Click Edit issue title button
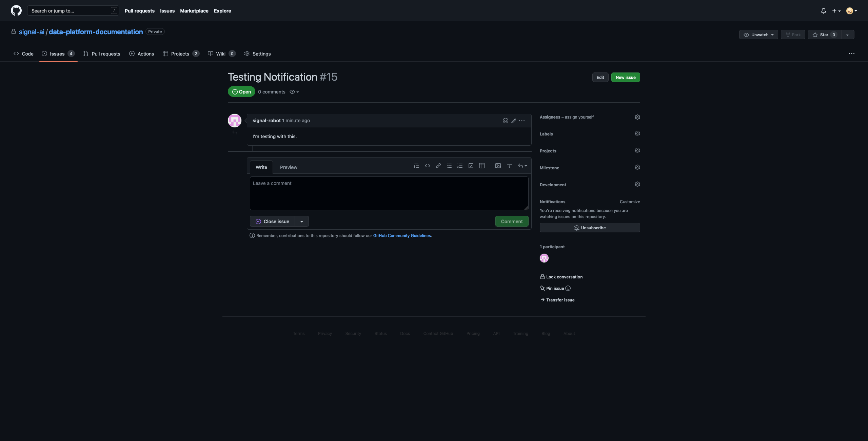Viewport: 868px width, 441px height. tap(600, 77)
